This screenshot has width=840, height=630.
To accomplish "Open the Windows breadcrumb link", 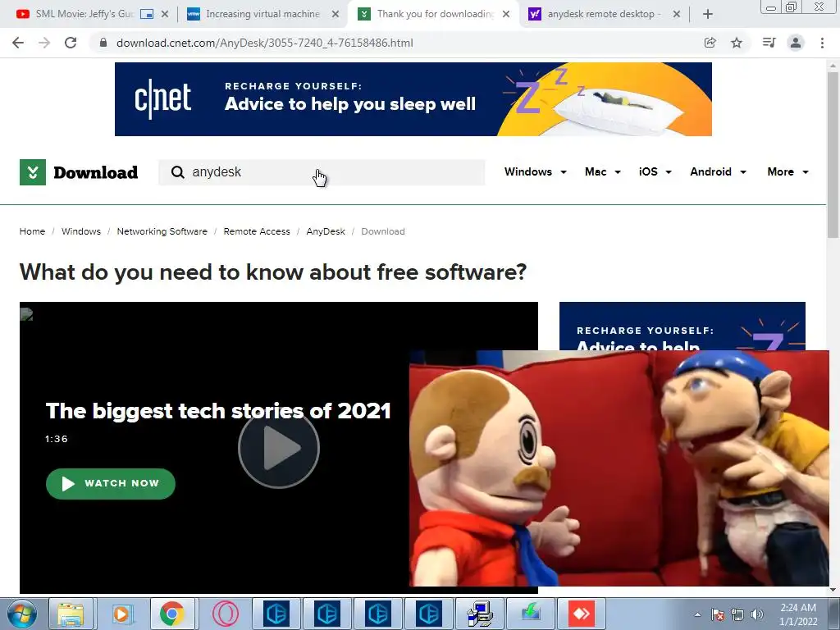I will (x=81, y=231).
